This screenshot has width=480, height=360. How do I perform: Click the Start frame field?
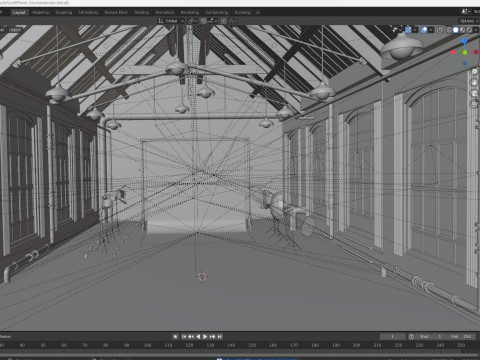click(431, 337)
